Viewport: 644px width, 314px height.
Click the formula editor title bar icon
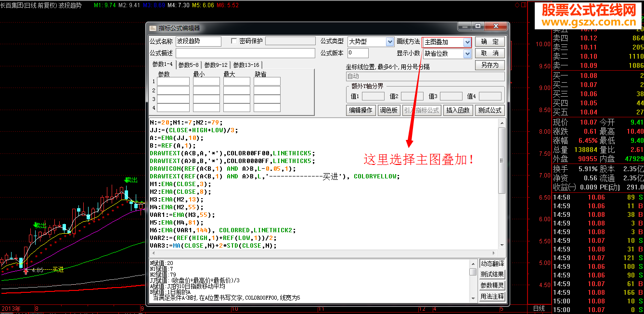pyautogui.click(x=153, y=28)
